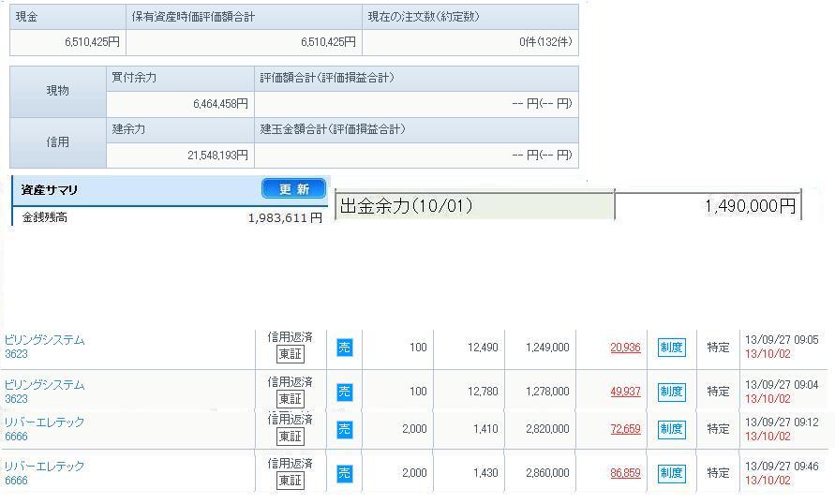835x504 pixels.
Task: Open ビリングシステム link priced 12,780
Action: [45, 384]
